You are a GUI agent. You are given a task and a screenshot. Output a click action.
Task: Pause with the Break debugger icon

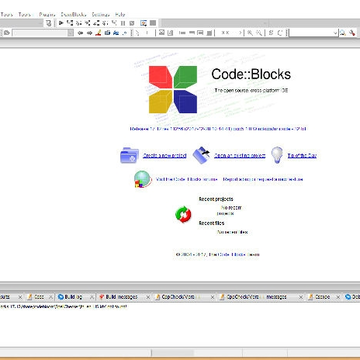pos(123,23)
